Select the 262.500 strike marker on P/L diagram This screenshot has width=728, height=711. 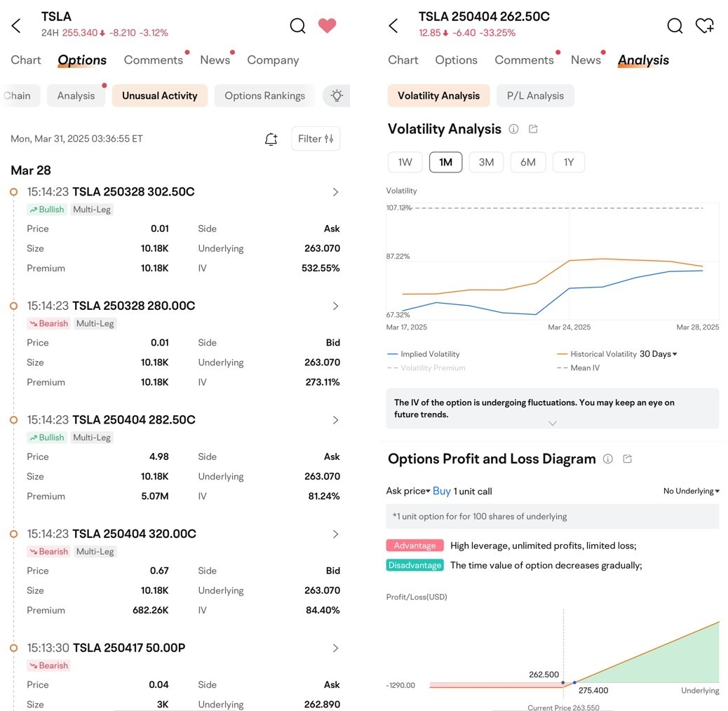(563, 683)
